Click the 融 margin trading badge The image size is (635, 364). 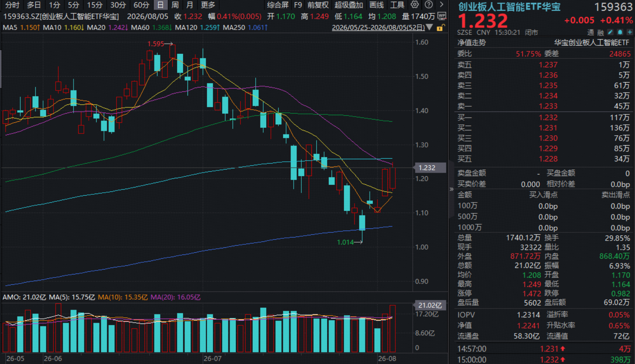[601, 32]
